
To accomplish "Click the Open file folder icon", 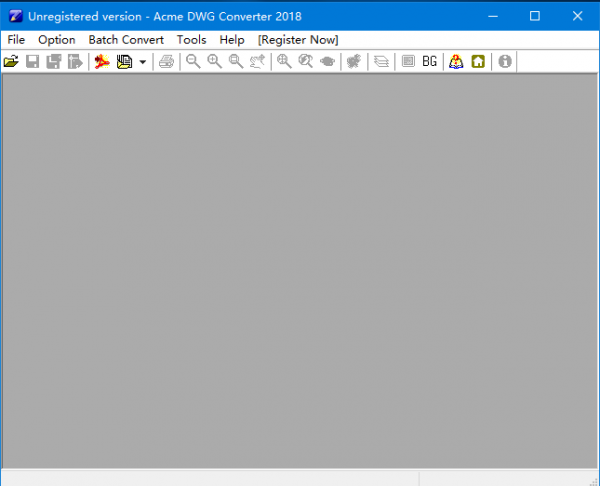I will pos(11,61).
